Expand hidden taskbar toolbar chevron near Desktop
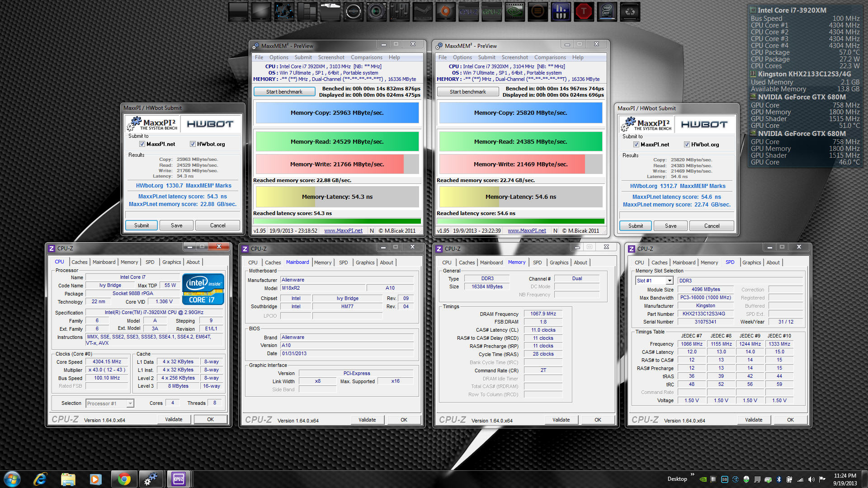The image size is (868, 488). pyautogui.click(x=693, y=474)
